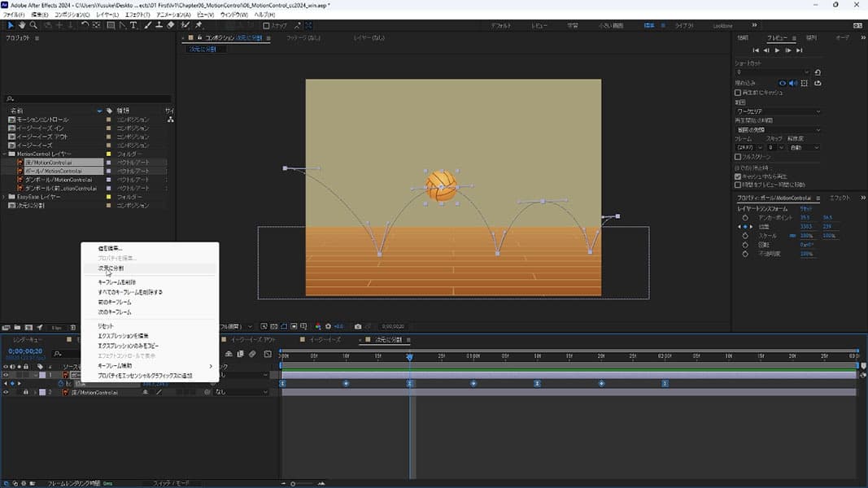Screen dimensions: 868x488
Task: Jump to the last frame in Preview panel
Action: coord(800,50)
